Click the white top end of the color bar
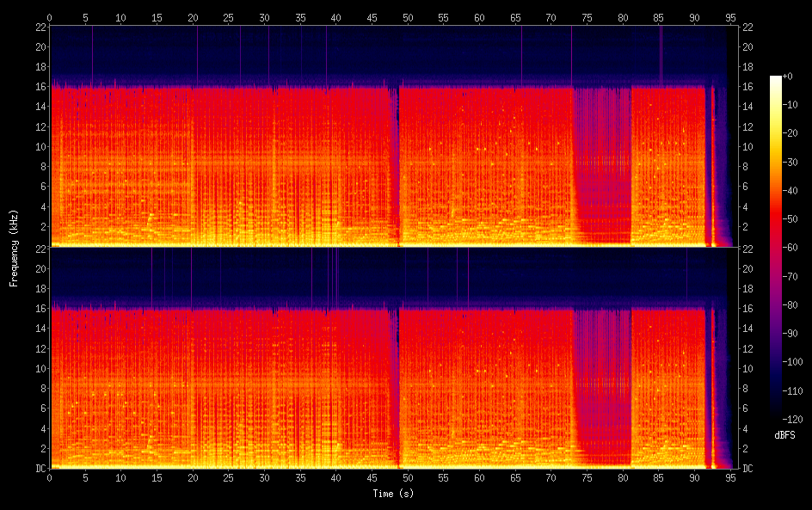Screen dimensions: 812x510 [776, 79]
